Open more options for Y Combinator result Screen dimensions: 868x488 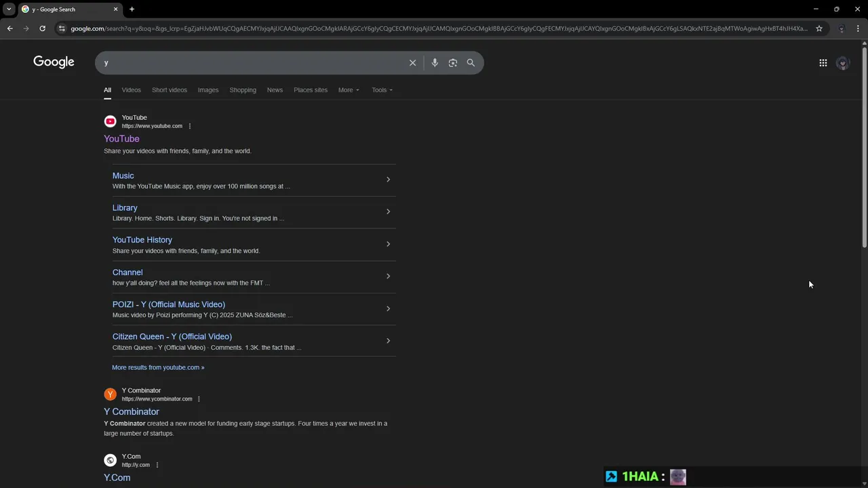pos(199,399)
